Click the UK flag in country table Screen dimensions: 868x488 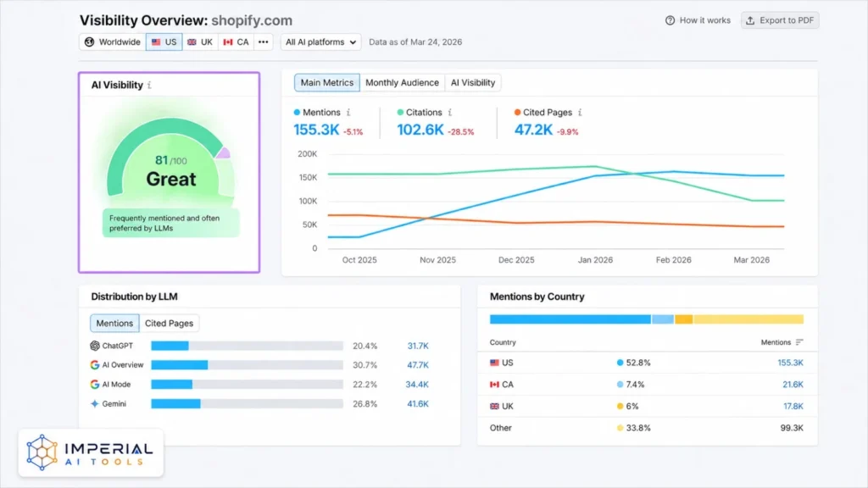(x=494, y=406)
